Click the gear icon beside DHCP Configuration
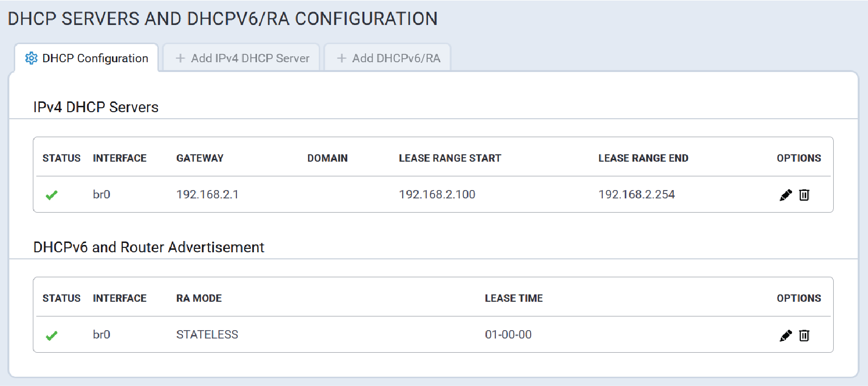This screenshot has width=868, height=386. 31,58
